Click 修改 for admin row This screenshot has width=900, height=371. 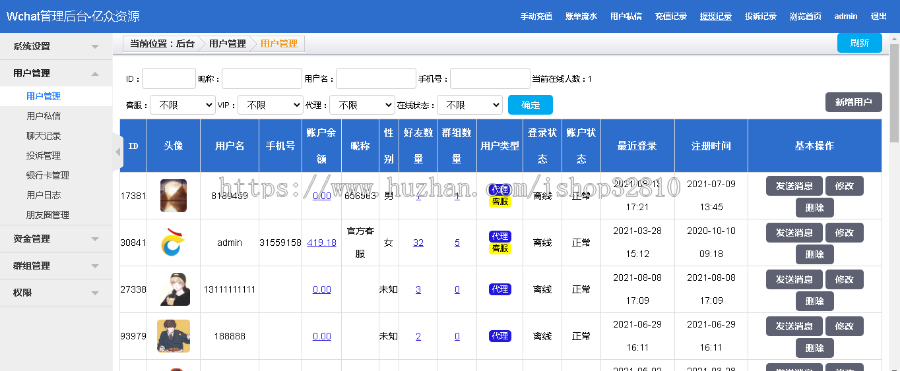844,233
